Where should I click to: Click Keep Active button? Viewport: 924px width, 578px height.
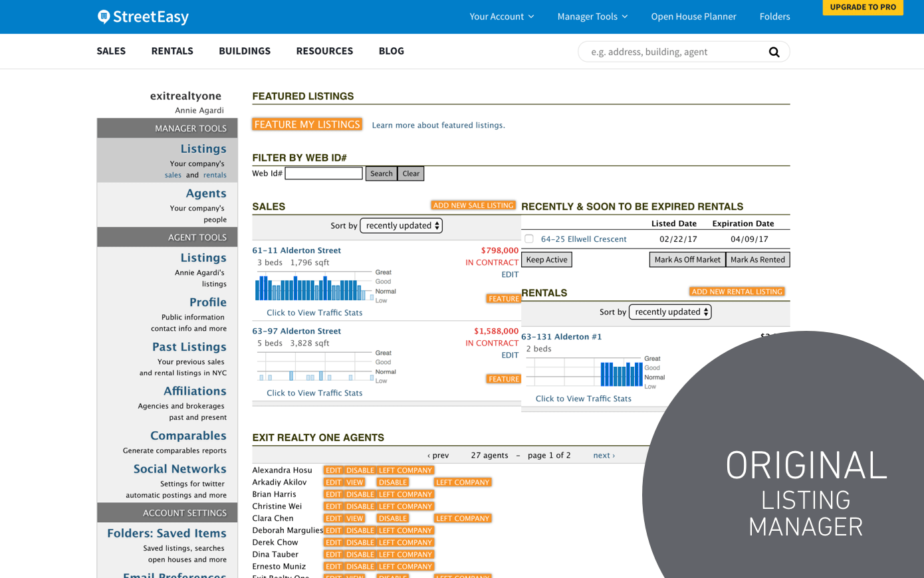546,260
